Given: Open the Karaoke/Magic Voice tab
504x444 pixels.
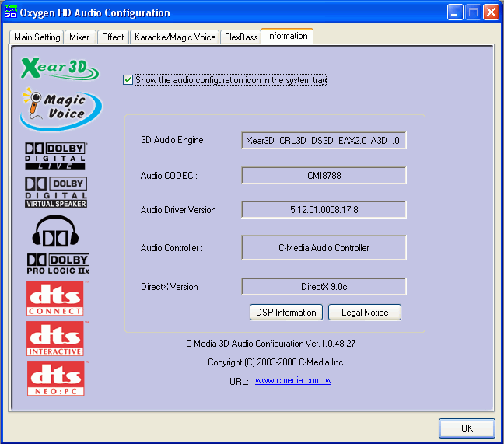Looking at the screenshot, I should pyautogui.click(x=175, y=37).
